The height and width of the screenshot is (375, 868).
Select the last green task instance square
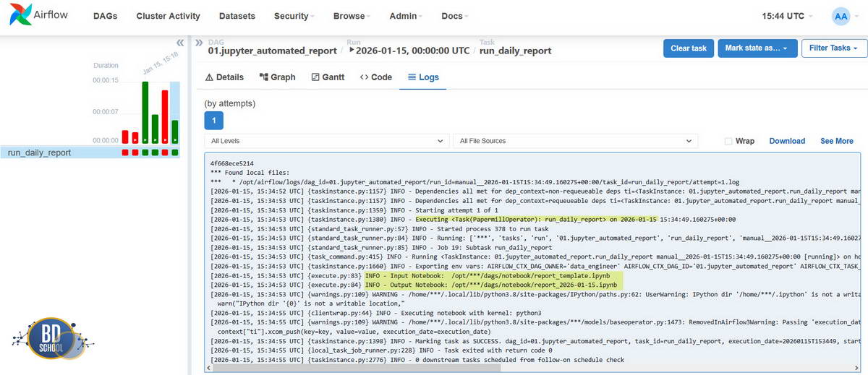pyautogui.click(x=174, y=152)
